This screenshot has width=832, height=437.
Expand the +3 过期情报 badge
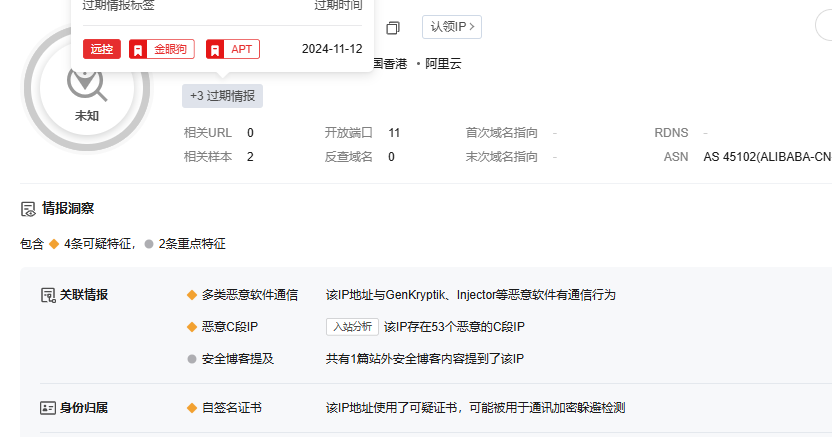point(222,96)
